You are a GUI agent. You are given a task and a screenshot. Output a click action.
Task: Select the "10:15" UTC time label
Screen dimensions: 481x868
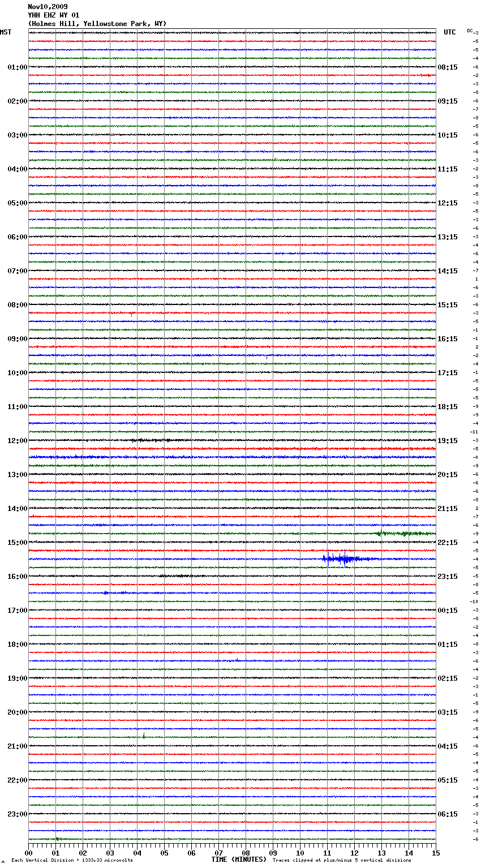pos(448,135)
